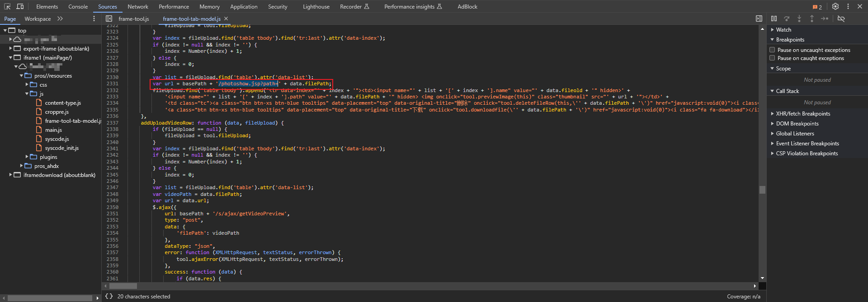
Task: Expand the plugins folder
Action: pyautogui.click(x=27, y=157)
